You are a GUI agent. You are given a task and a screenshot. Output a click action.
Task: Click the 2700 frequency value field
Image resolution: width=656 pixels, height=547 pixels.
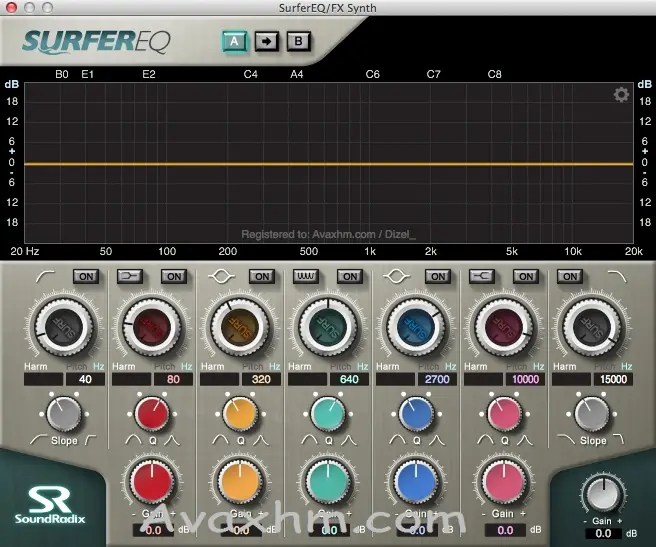click(x=437, y=379)
